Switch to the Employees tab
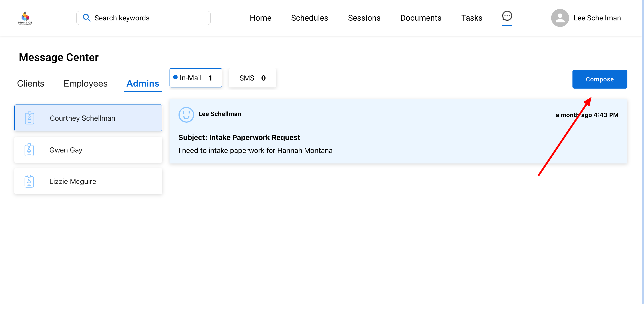Viewport: 644px width, 322px height. [85, 83]
